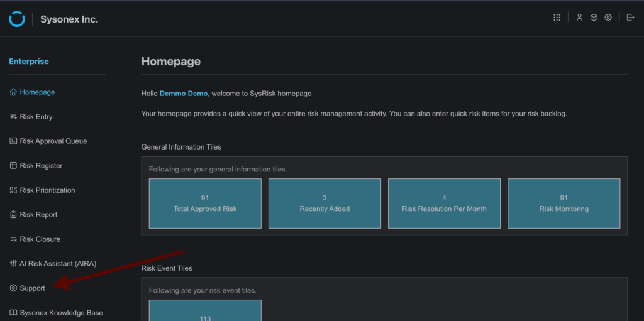Click the Sysonex circular logo icon

17,19
